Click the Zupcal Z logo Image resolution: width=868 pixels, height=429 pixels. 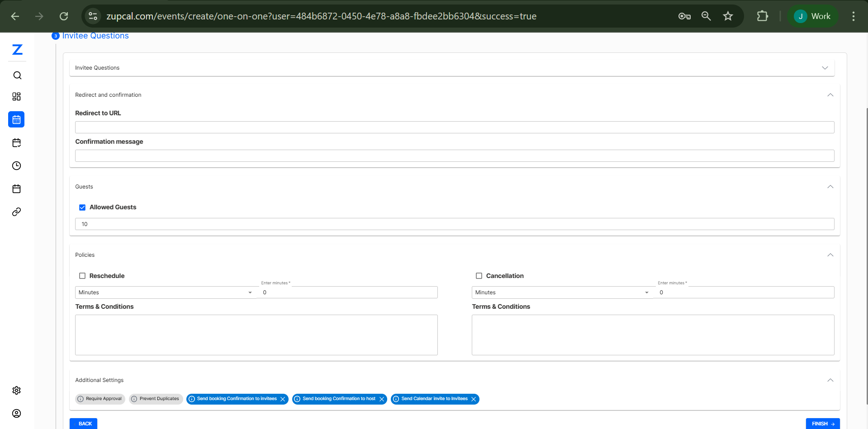point(17,50)
